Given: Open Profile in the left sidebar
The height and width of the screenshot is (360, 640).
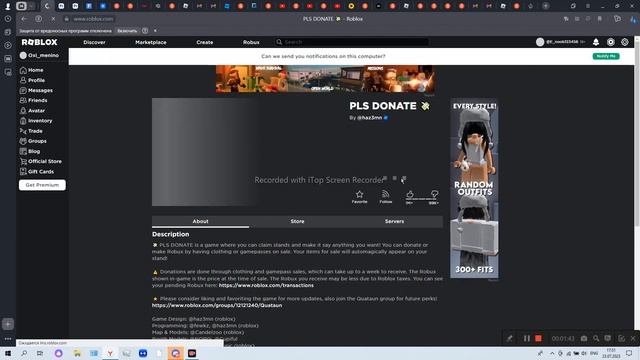Looking at the screenshot, I should pyautogui.click(x=32, y=80).
